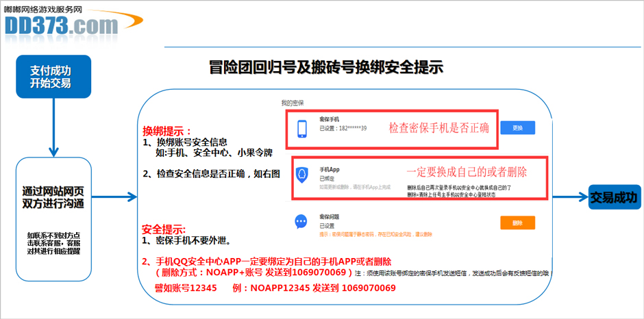The height and width of the screenshot is (319, 644).
Task: Click the 我的密保 label
Action: pos(293,102)
